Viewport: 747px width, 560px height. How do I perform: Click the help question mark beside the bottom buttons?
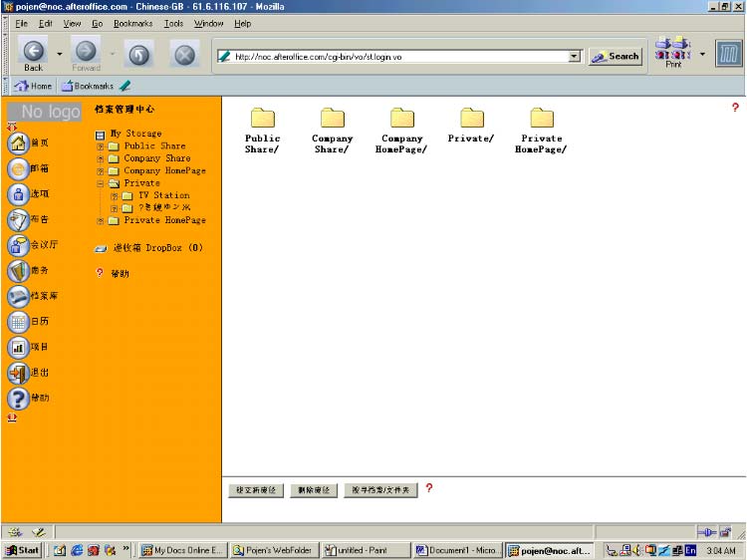point(429,487)
